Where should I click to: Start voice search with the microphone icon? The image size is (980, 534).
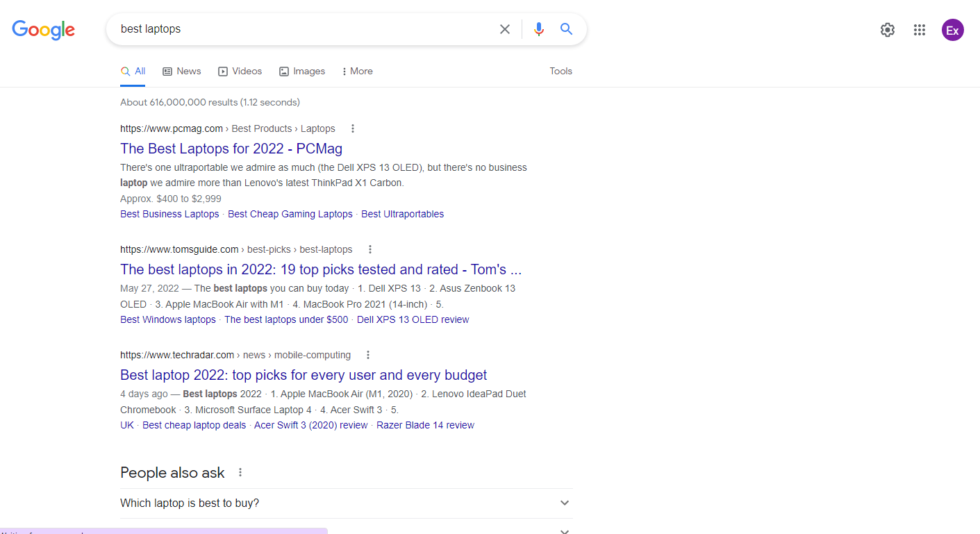click(x=539, y=29)
